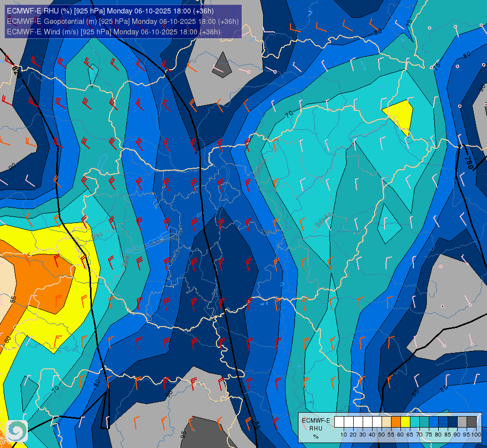Click the '60' humidity contour label

[8, 339]
